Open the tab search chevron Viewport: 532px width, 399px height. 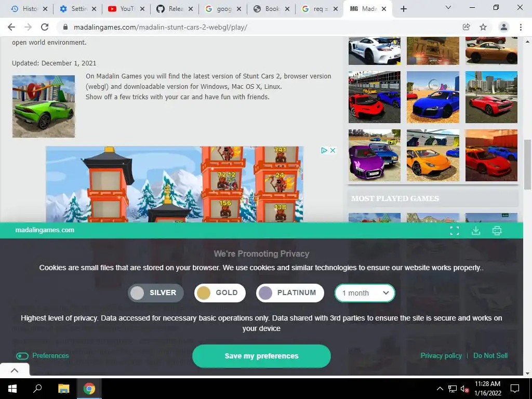click(x=448, y=7)
